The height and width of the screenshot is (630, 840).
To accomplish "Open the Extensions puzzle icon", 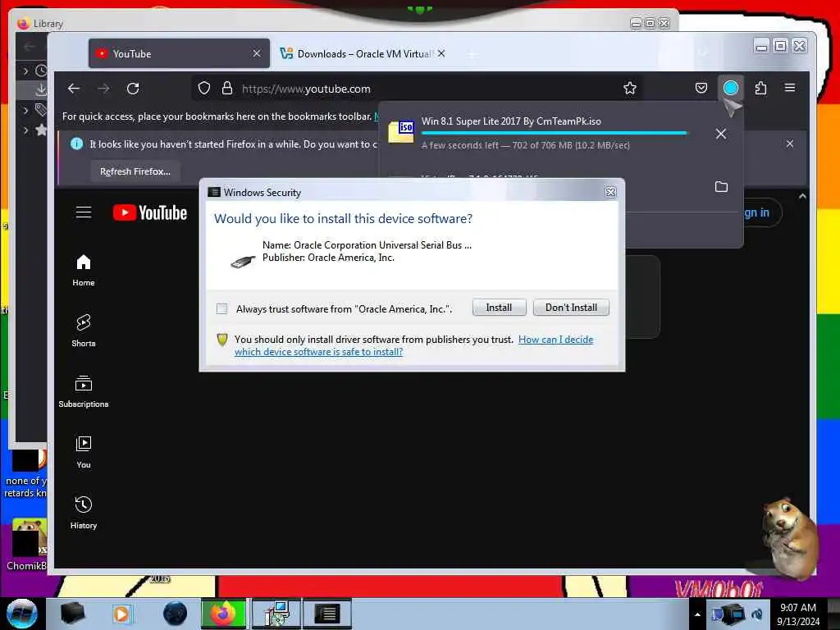I will 760,88.
